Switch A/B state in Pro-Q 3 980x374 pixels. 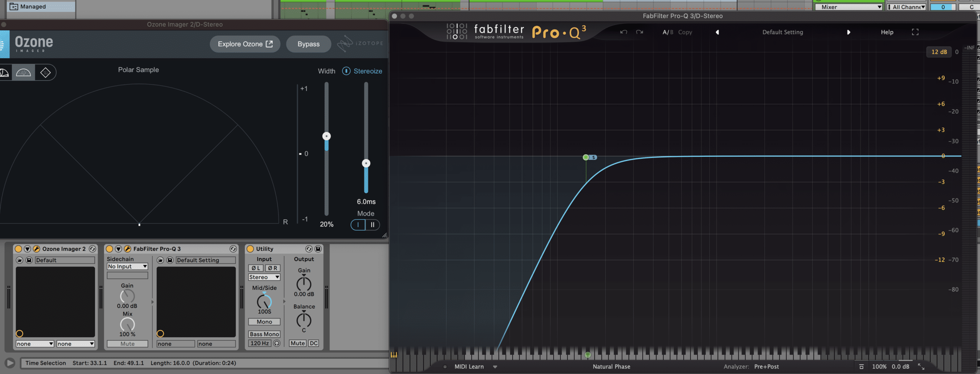coord(668,32)
